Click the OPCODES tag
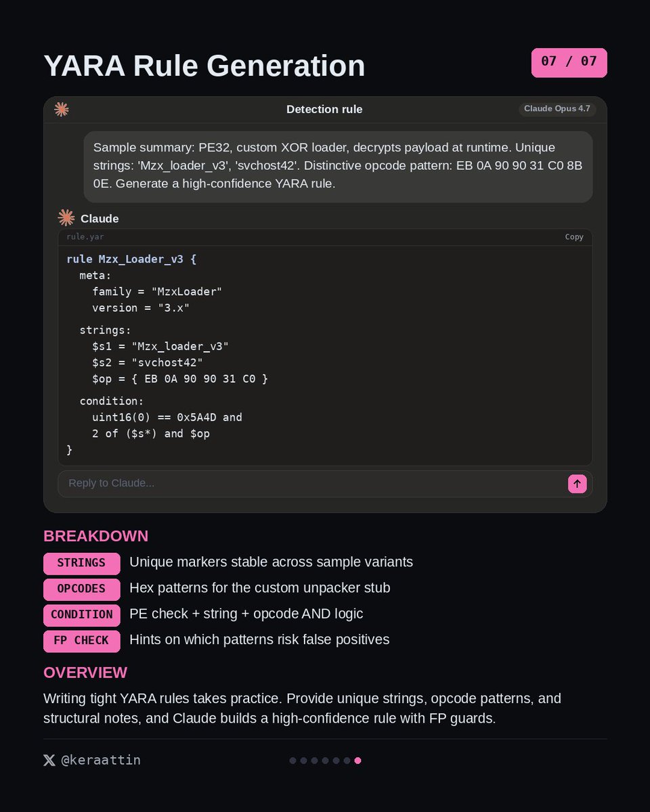Image resolution: width=650 pixels, height=812 pixels. coord(81,589)
